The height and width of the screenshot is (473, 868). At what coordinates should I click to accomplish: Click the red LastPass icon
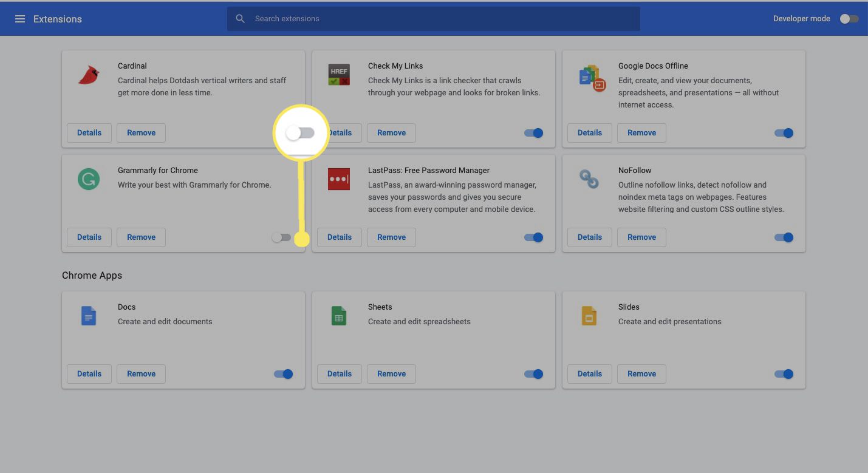[339, 179]
